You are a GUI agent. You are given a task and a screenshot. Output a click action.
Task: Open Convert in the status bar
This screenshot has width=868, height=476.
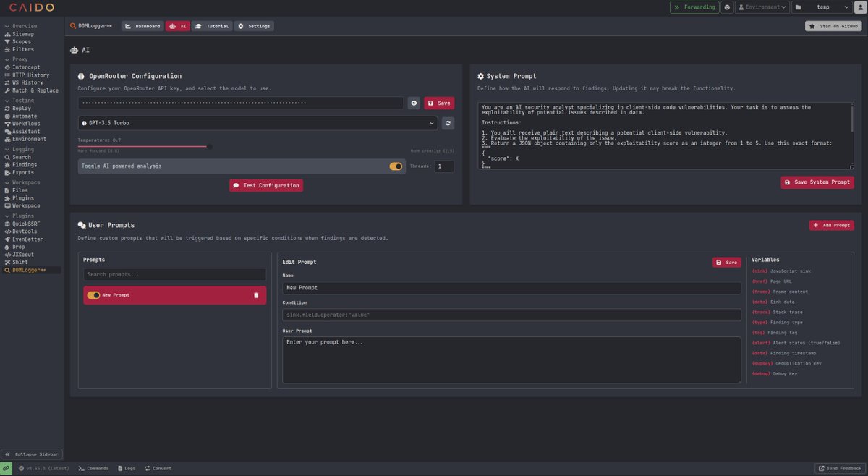pyautogui.click(x=158, y=468)
